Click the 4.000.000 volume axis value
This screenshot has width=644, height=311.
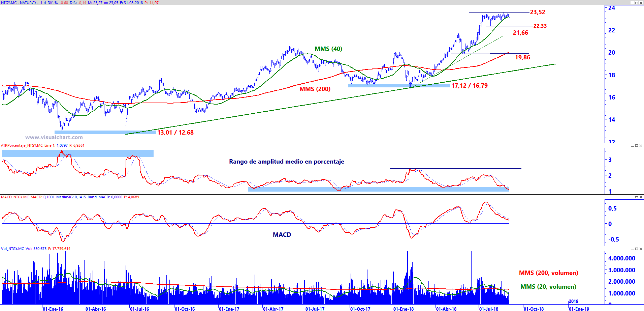tap(622, 258)
